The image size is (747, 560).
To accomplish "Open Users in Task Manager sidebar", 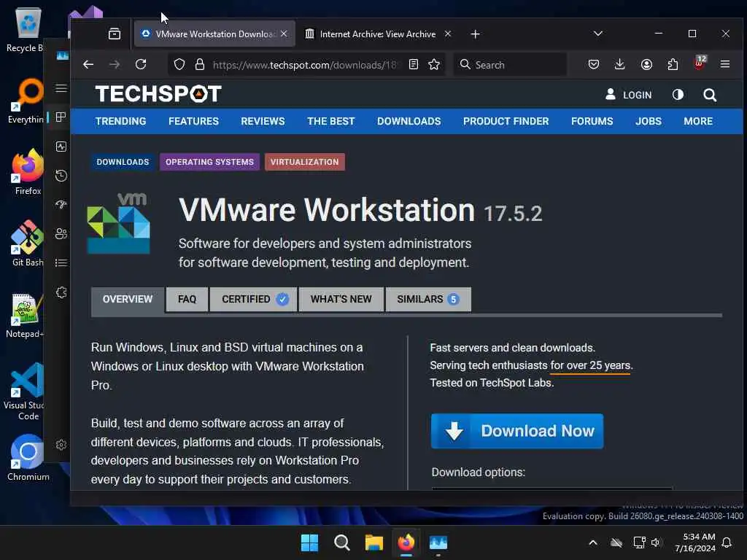I will point(61,234).
